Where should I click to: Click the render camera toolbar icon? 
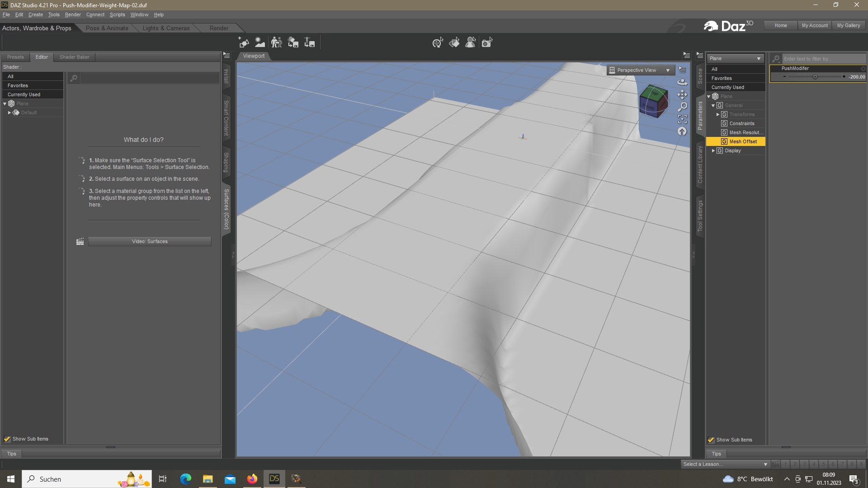pos(486,43)
